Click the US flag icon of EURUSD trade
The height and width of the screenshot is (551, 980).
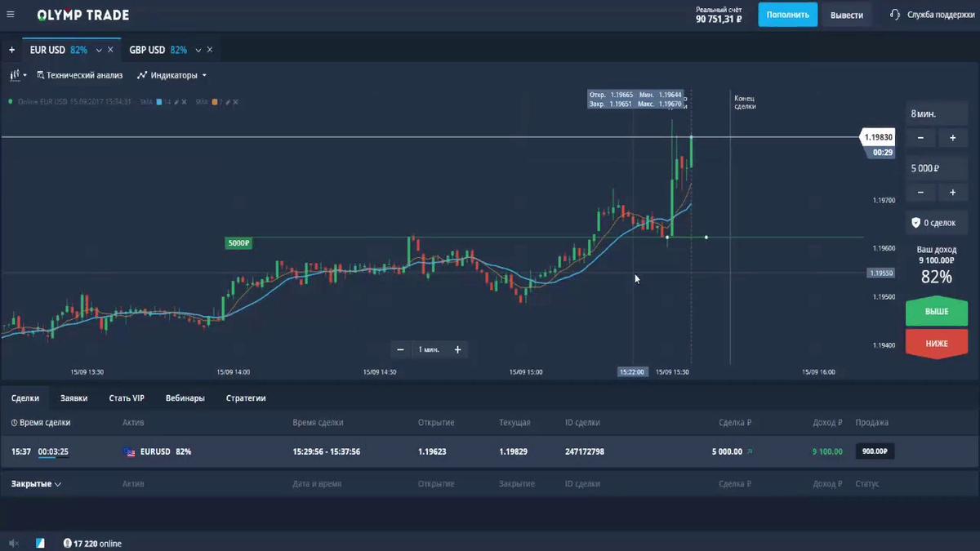click(129, 451)
